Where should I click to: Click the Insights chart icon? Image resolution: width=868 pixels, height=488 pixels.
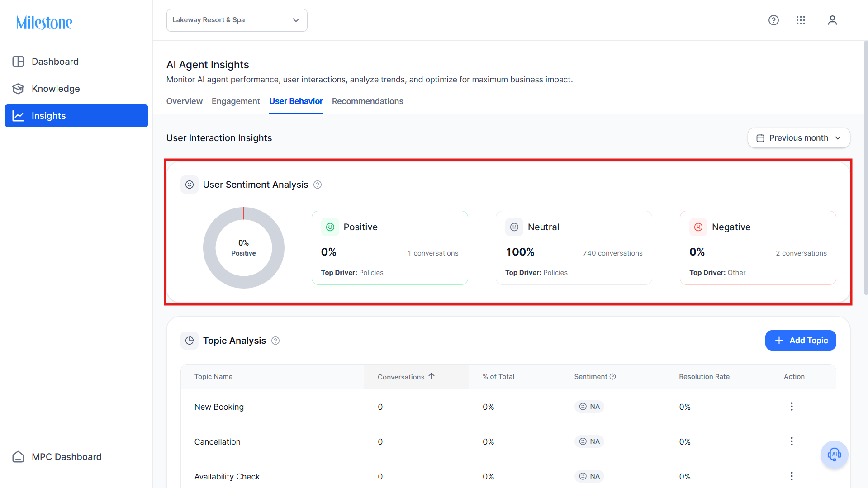[18, 116]
